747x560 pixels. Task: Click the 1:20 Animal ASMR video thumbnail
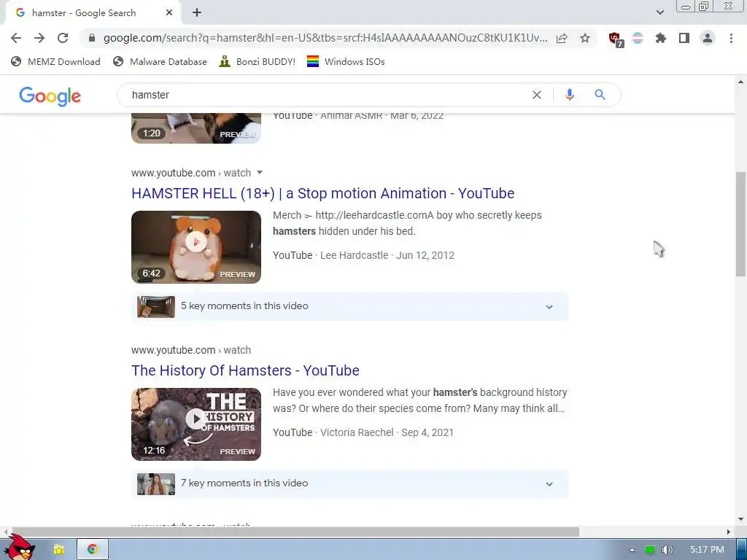coord(196,128)
